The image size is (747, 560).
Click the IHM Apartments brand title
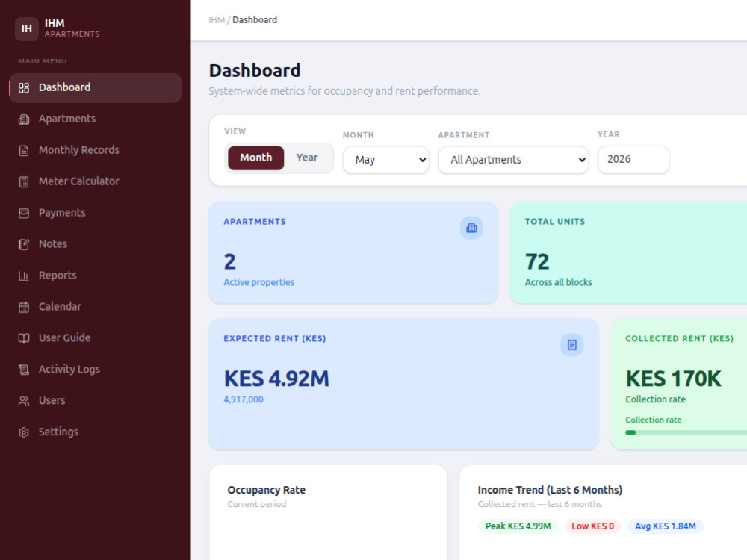pos(72,28)
